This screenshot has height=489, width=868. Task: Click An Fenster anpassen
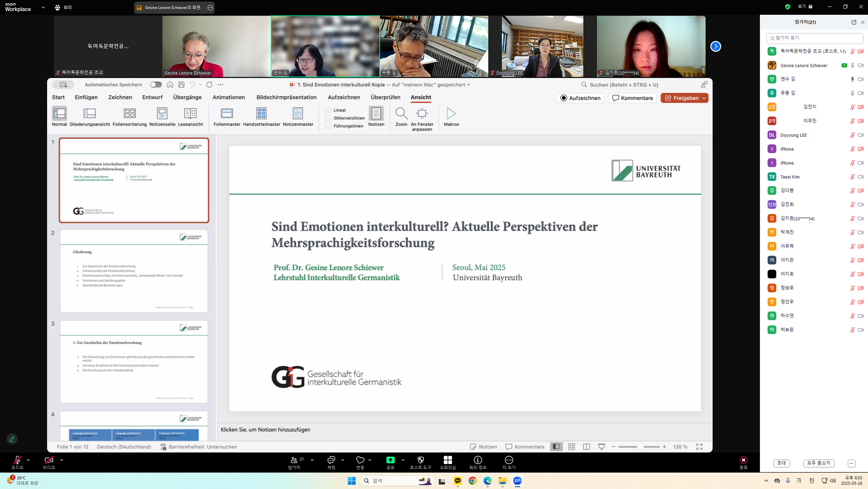pyautogui.click(x=422, y=119)
